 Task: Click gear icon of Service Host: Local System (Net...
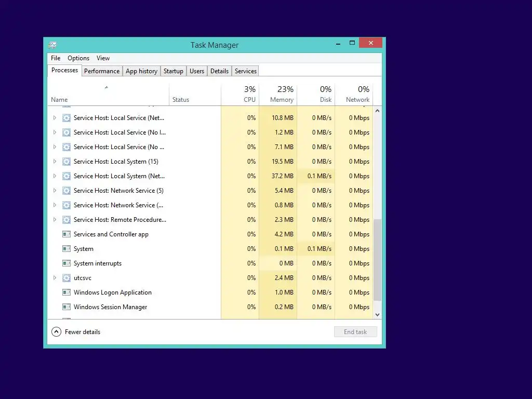tap(66, 176)
